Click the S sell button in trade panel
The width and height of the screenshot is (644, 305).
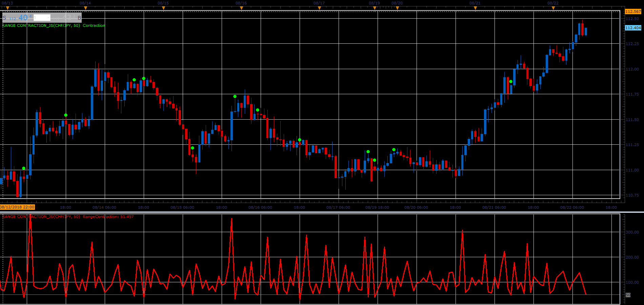coord(4,18)
